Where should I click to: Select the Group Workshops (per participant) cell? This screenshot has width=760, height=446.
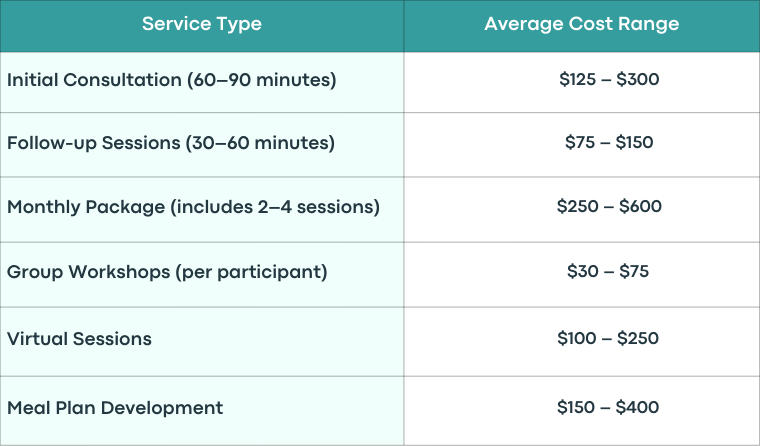click(x=202, y=274)
